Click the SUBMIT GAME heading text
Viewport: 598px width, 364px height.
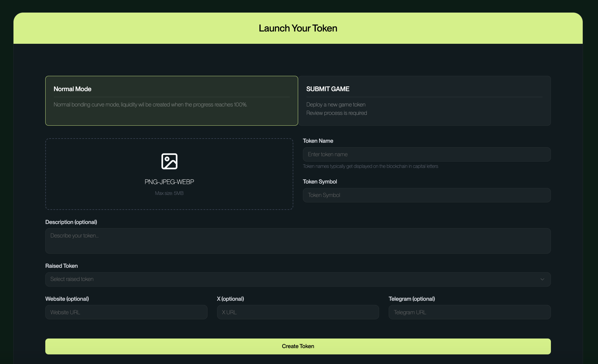click(x=327, y=89)
